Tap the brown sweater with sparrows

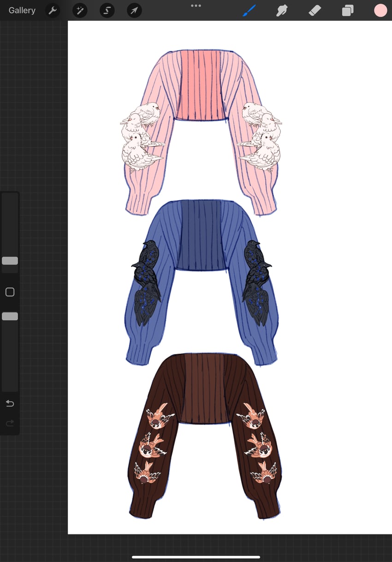click(204, 436)
